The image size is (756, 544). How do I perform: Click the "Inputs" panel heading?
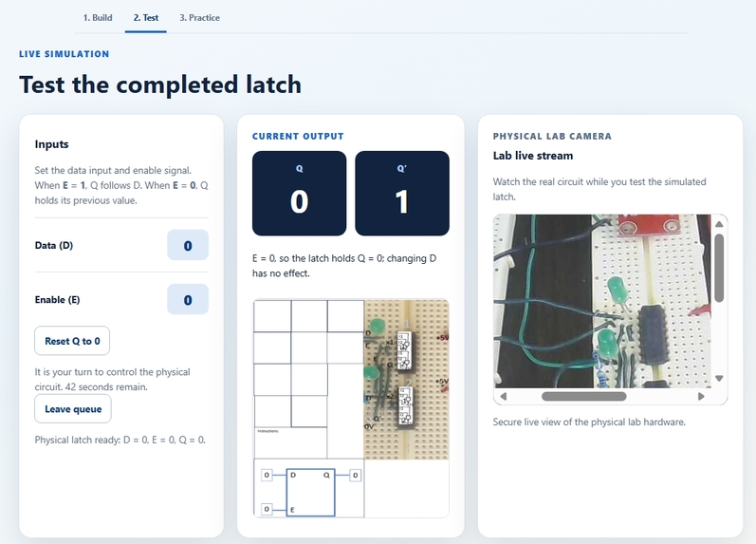pos(51,144)
